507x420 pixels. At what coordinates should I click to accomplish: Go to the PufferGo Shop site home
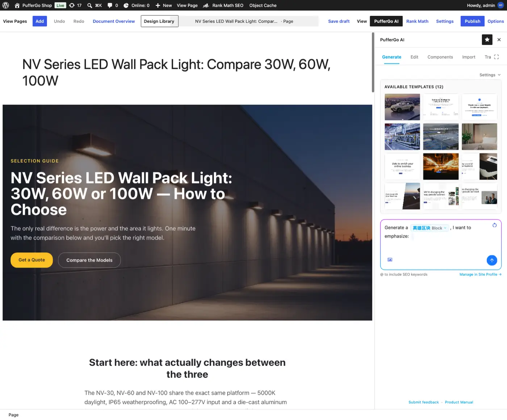click(x=33, y=5)
